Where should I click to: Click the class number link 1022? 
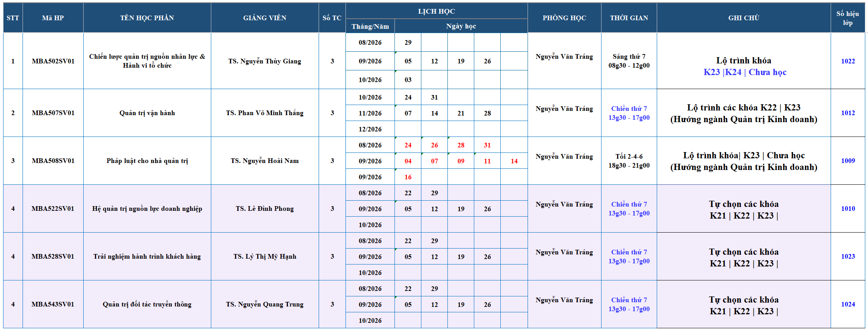848,61
